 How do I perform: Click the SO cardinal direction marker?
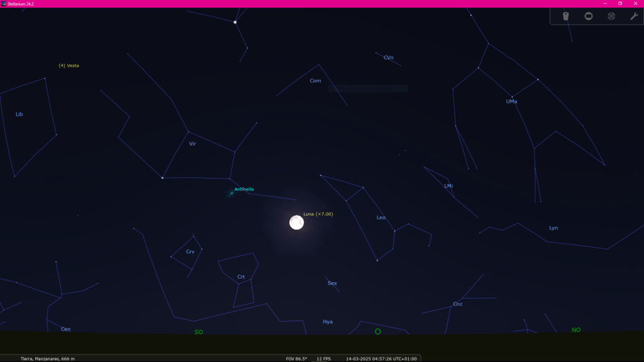coord(199,332)
